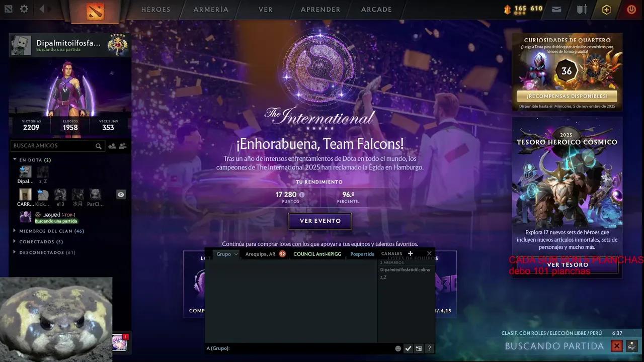Click the window icon at top-left corner
The height and width of the screenshot is (362, 644).
coord(8,9)
